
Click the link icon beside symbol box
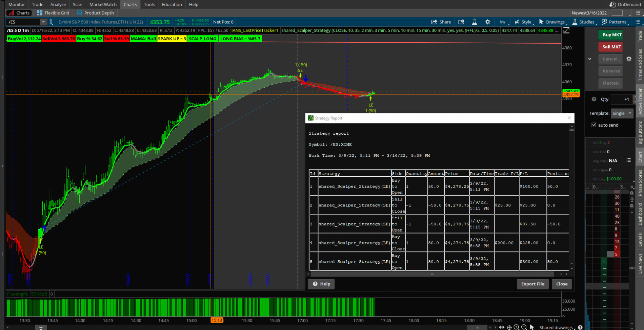[51, 22]
